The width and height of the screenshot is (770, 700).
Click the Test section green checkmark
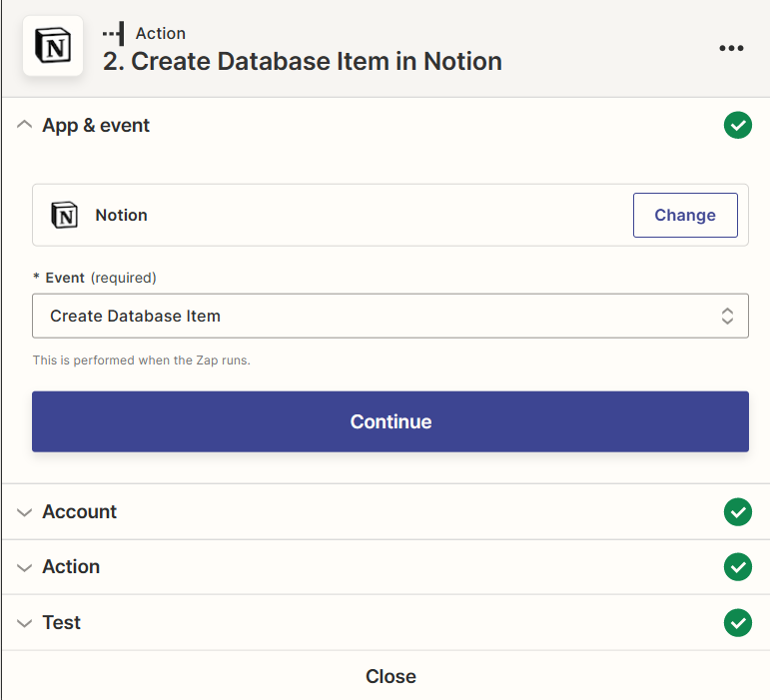point(738,623)
